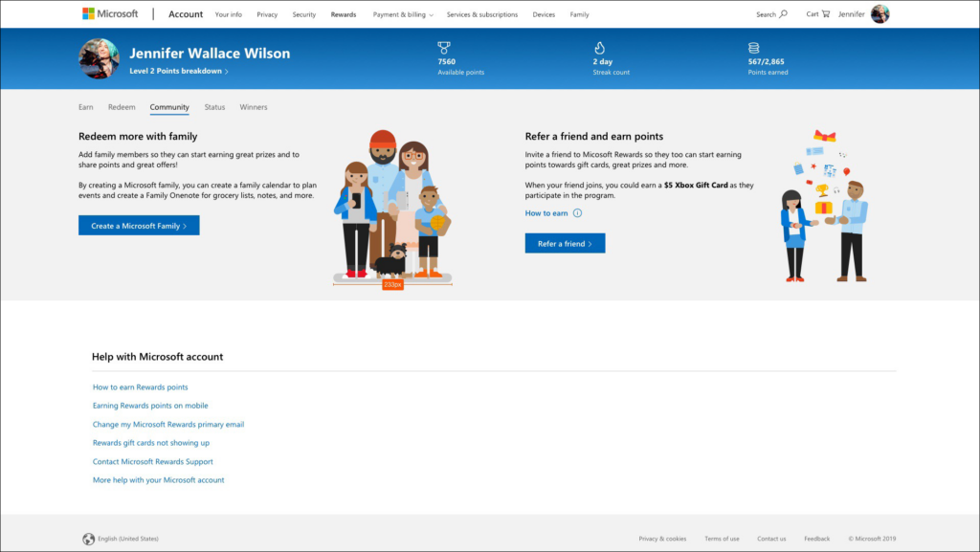980x552 pixels.
Task: Open Level 2 Points breakdown chevron link
Action: tap(179, 71)
